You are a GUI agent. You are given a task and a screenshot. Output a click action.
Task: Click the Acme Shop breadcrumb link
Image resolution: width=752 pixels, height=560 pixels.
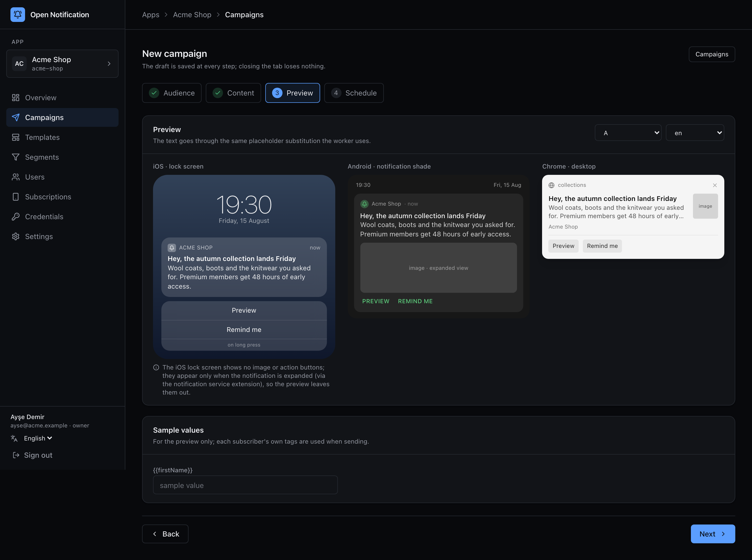point(192,15)
